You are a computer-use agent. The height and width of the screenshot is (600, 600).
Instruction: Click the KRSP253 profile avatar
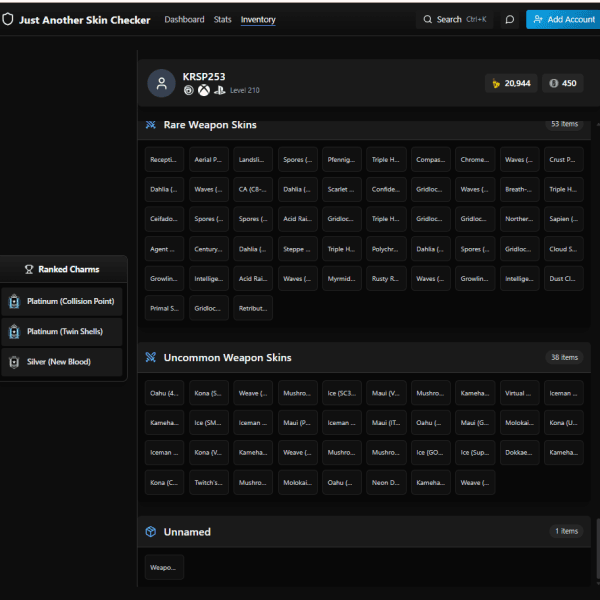click(161, 83)
